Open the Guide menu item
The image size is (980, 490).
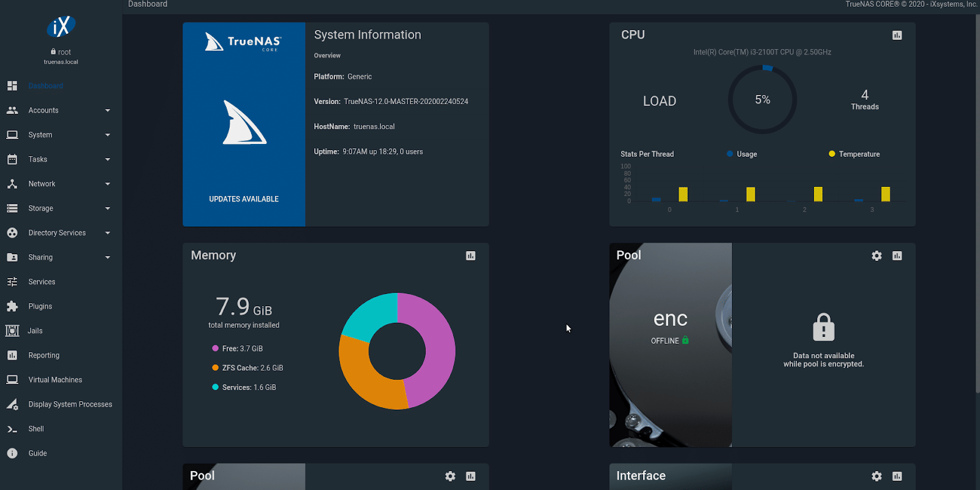[x=61, y=453]
